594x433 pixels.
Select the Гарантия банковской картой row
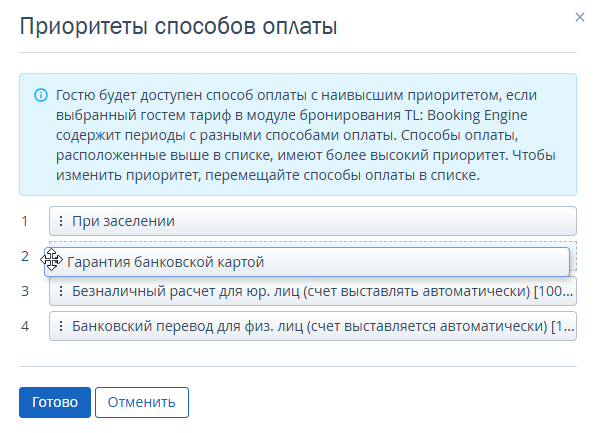[x=307, y=262]
